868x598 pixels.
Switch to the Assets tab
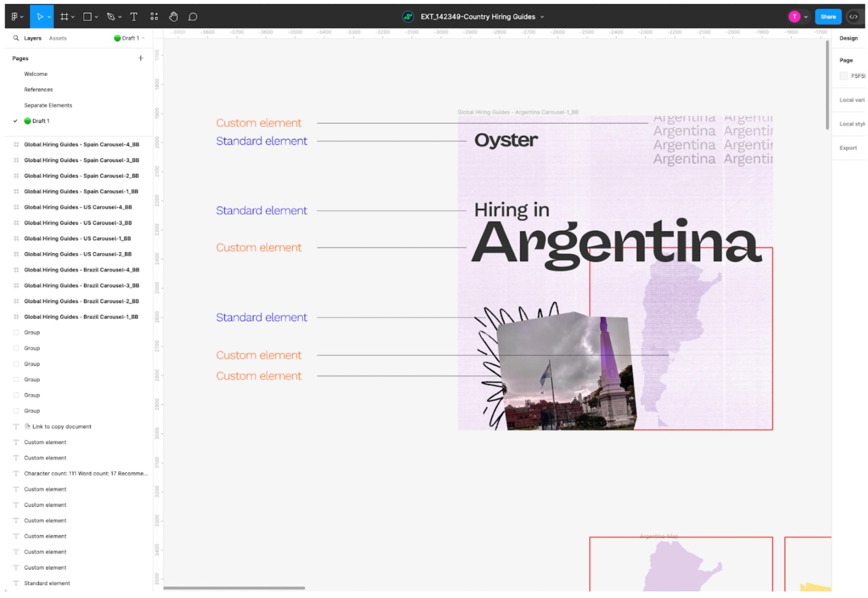tap(58, 38)
